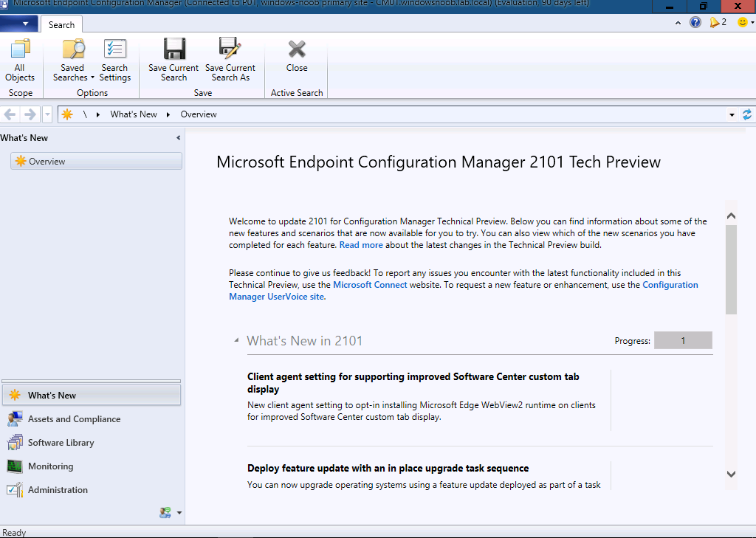Screen dimensions: 756x538
Task: Open the feedback smiley dropdown arrow
Action: (x=752, y=23)
